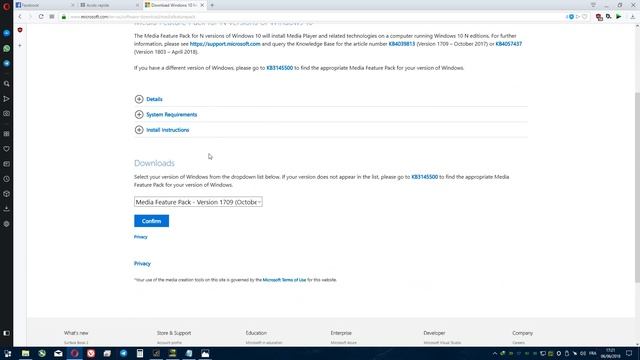640x360 pixels.
Task: Open the KB4039813 link
Action: [x=402, y=44]
